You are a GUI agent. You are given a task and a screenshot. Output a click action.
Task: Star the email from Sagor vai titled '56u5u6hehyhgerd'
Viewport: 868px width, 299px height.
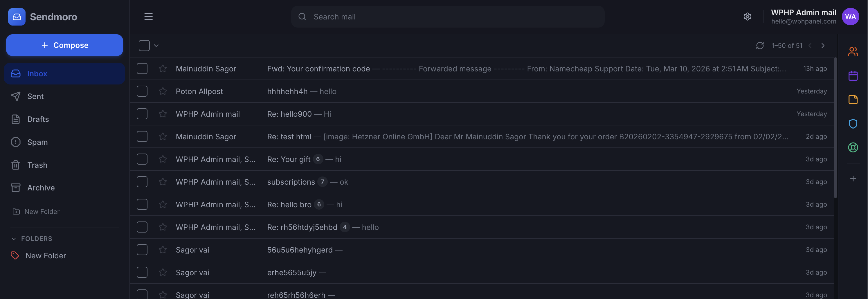[x=163, y=249]
